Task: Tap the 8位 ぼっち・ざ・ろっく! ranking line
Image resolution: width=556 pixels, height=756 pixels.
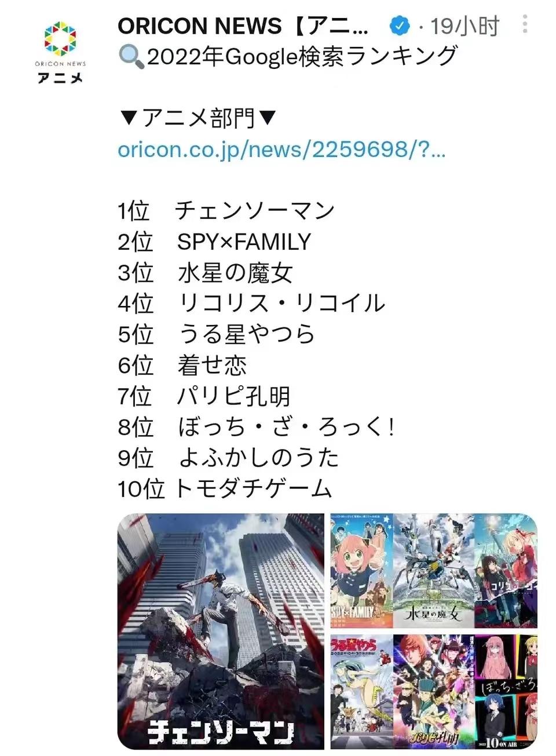Action: pyautogui.click(x=257, y=427)
